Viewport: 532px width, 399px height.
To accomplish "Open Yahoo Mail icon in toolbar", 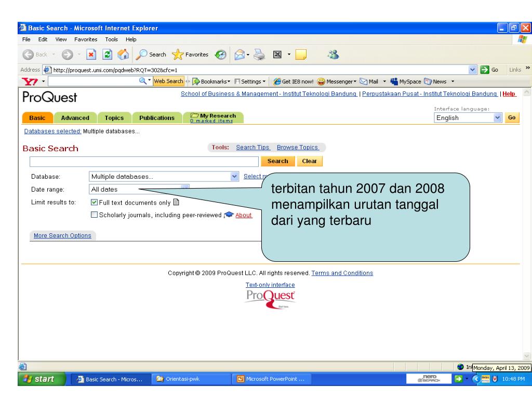I will click(x=369, y=82).
